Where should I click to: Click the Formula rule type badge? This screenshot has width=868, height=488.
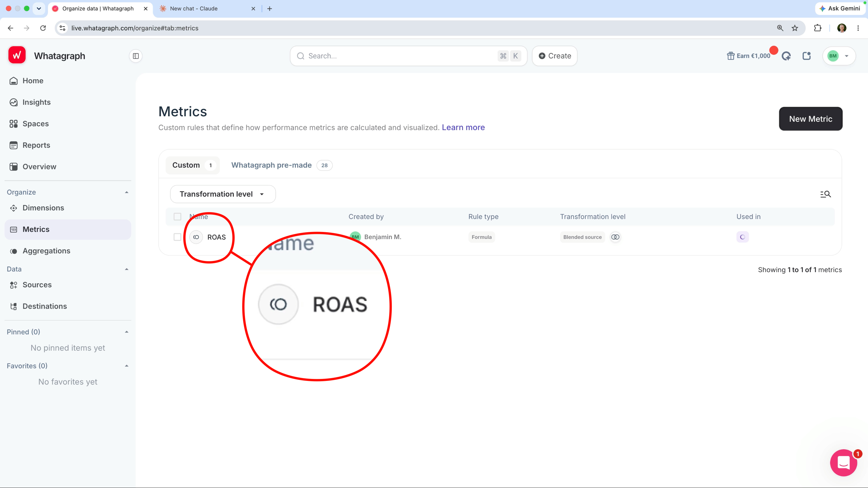point(481,237)
